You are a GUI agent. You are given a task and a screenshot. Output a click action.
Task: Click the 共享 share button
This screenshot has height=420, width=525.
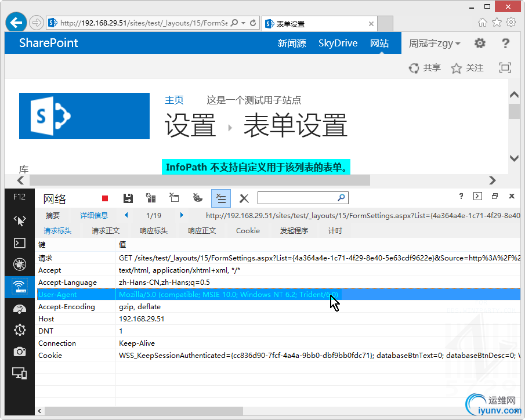[x=425, y=68]
